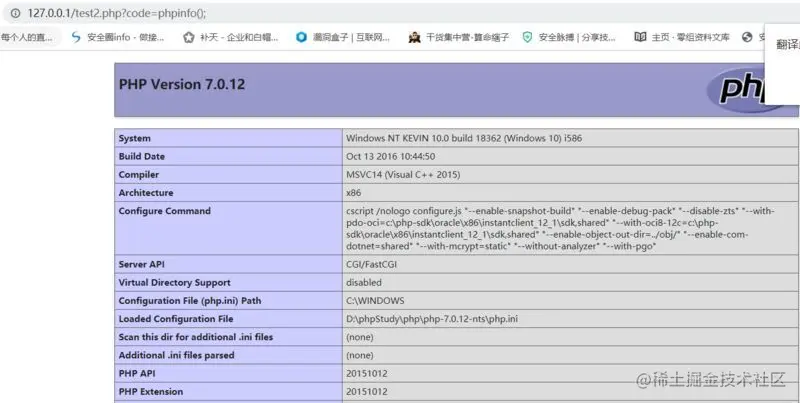The width and height of the screenshot is (800, 403).
Task: Click the 'PHP Extension' row label
Action: [x=151, y=392]
